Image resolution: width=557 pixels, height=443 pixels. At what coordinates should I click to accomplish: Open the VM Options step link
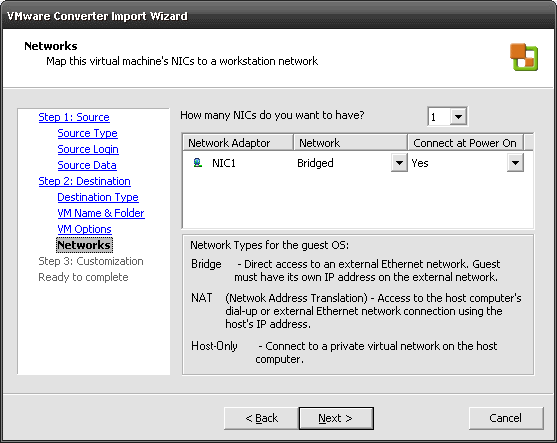(x=85, y=229)
